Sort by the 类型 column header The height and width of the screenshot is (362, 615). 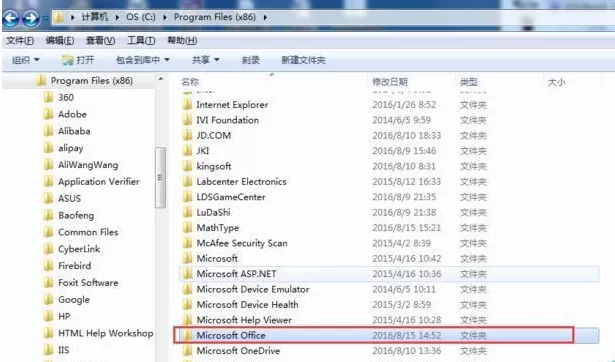pos(469,82)
